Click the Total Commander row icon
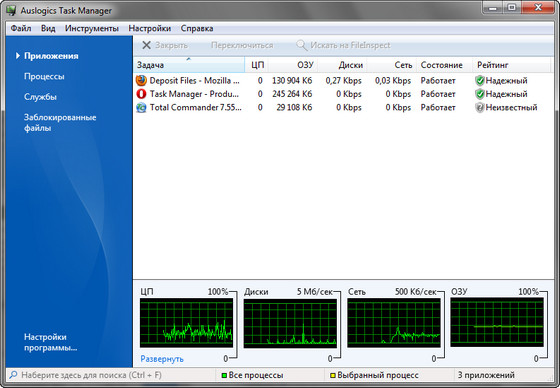The image size is (560, 388). (141, 108)
